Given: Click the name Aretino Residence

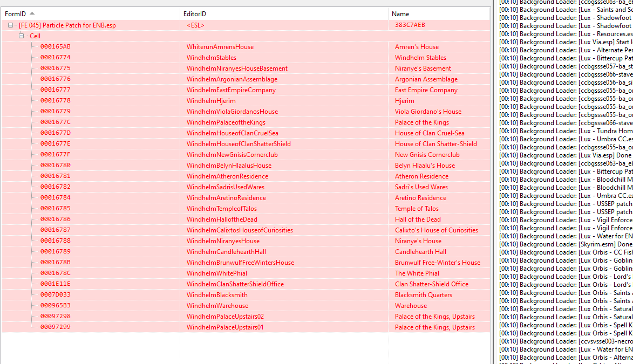Looking at the screenshot, I should click(x=421, y=198).
